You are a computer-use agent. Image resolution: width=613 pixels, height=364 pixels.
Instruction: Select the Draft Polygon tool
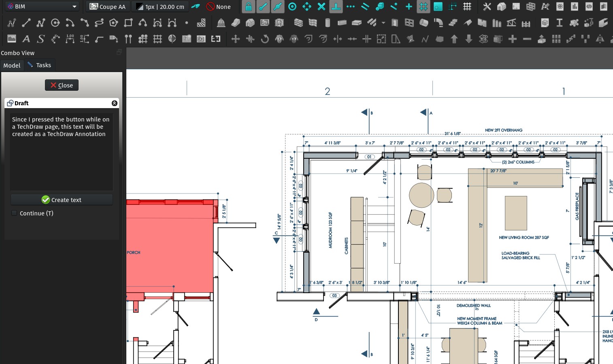click(x=113, y=23)
